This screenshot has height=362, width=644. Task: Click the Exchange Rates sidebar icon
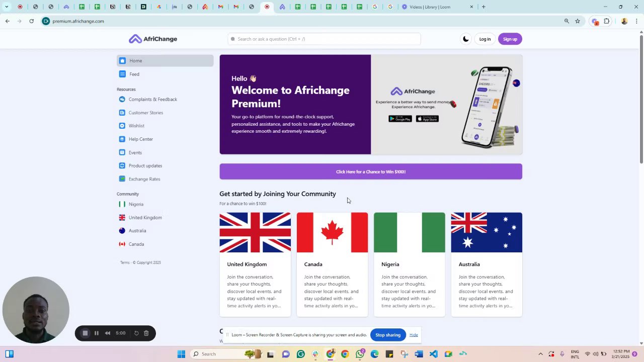(x=122, y=179)
